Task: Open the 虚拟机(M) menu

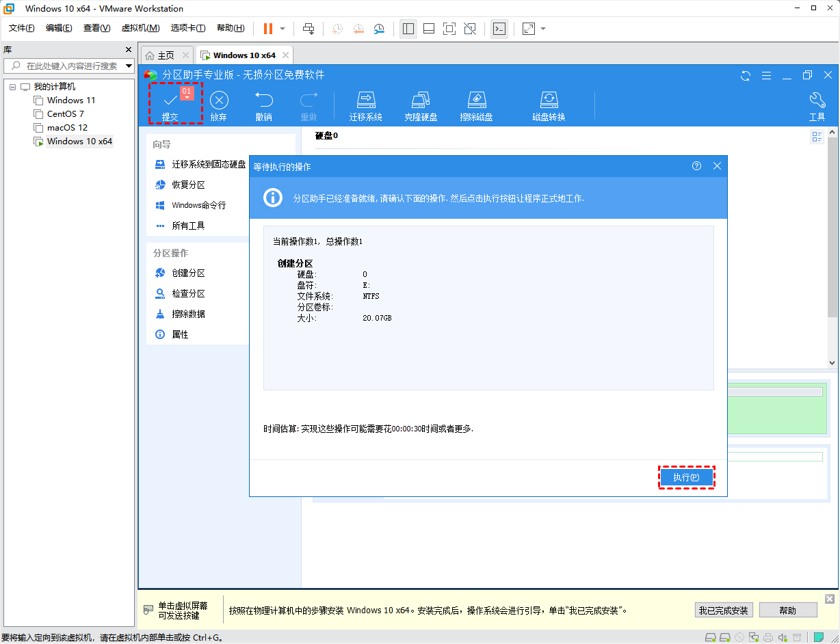Action: pos(140,28)
